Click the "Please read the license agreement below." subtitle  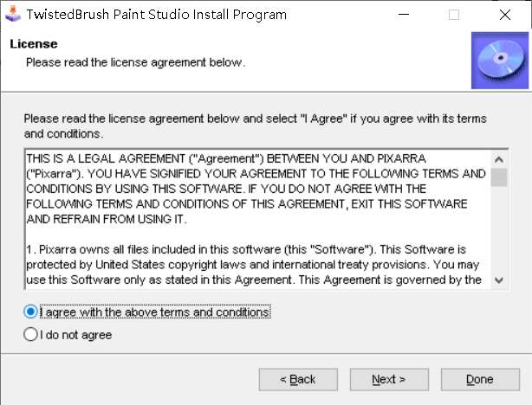tap(135, 62)
